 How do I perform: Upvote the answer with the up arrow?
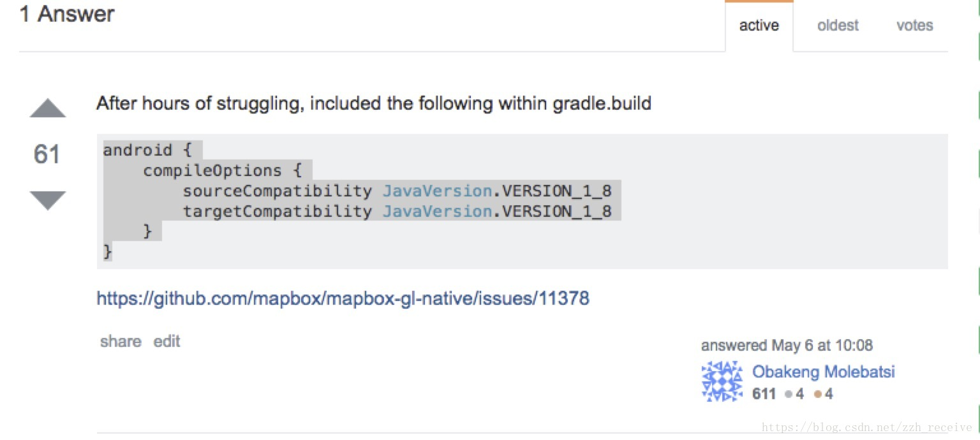(x=48, y=109)
